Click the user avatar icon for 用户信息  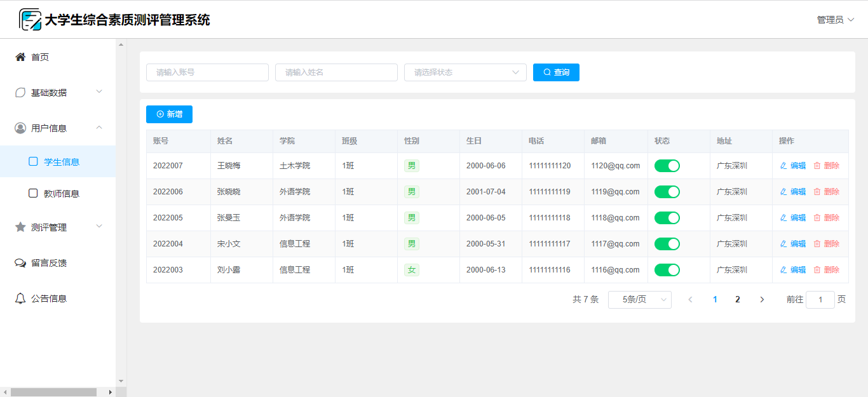click(x=20, y=128)
